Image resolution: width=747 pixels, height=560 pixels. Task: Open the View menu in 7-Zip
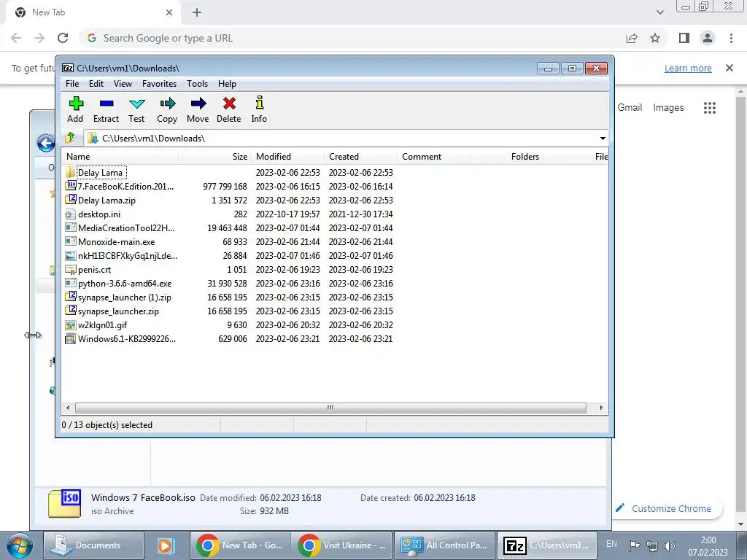tap(123, 84)
